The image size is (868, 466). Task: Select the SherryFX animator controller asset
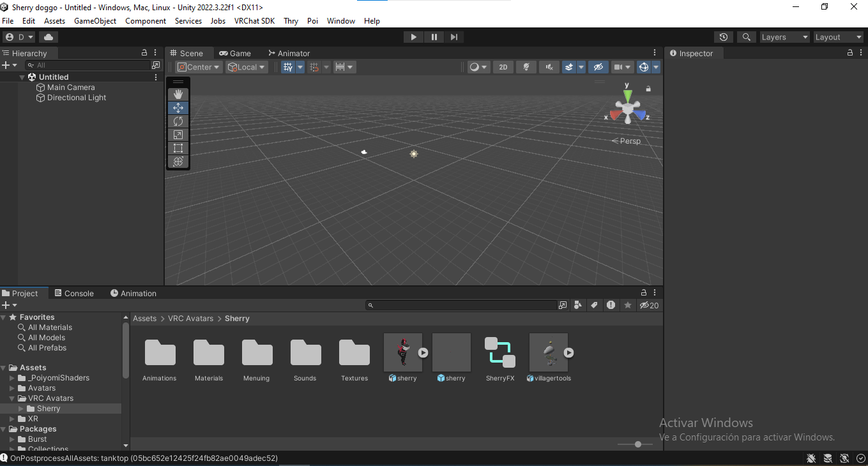[500, 357]
